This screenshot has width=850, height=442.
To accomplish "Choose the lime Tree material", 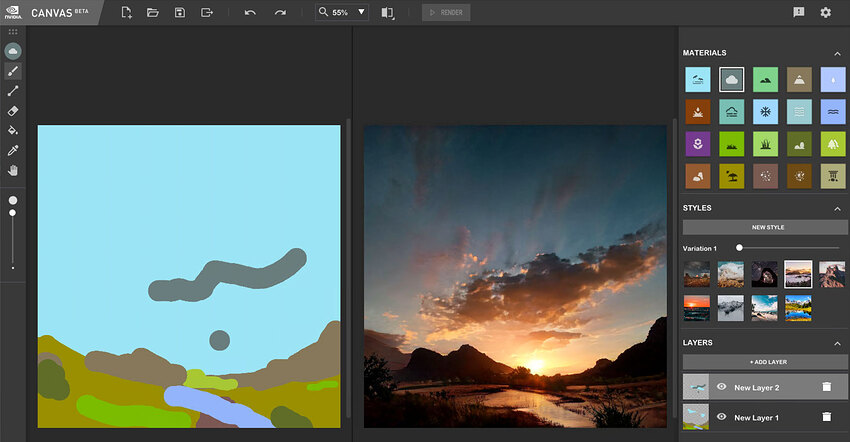I will click(833, 144).
